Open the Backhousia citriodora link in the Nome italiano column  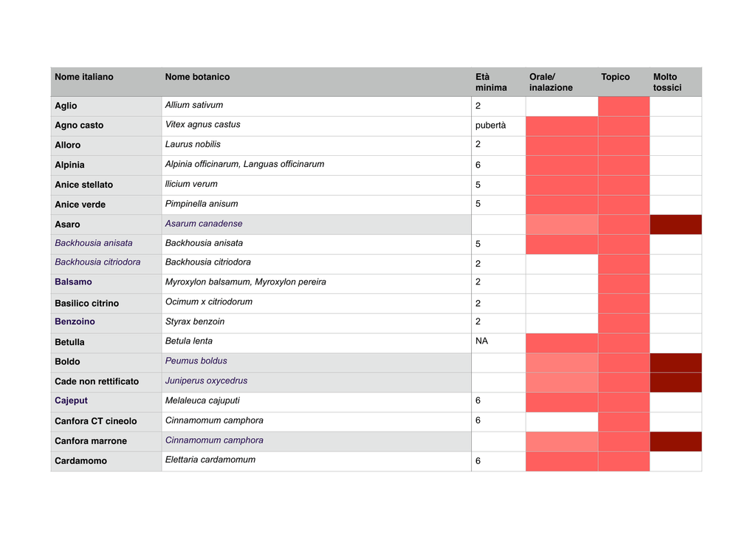pos(97,262)
